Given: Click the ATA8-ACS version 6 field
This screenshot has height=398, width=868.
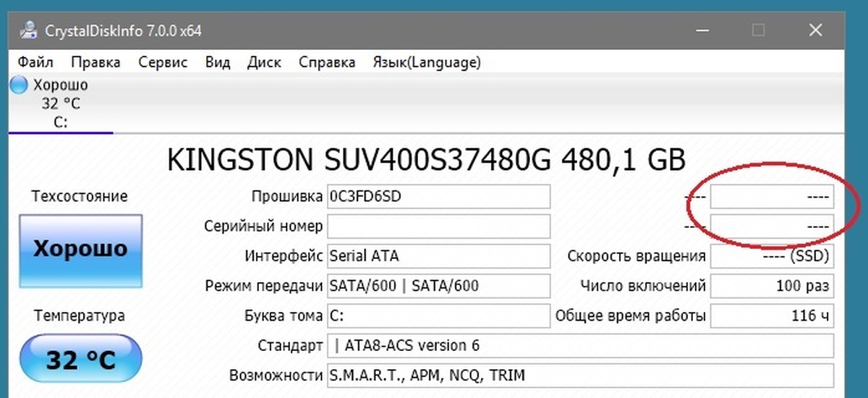Looking at the screenshot, I should 580,345.
